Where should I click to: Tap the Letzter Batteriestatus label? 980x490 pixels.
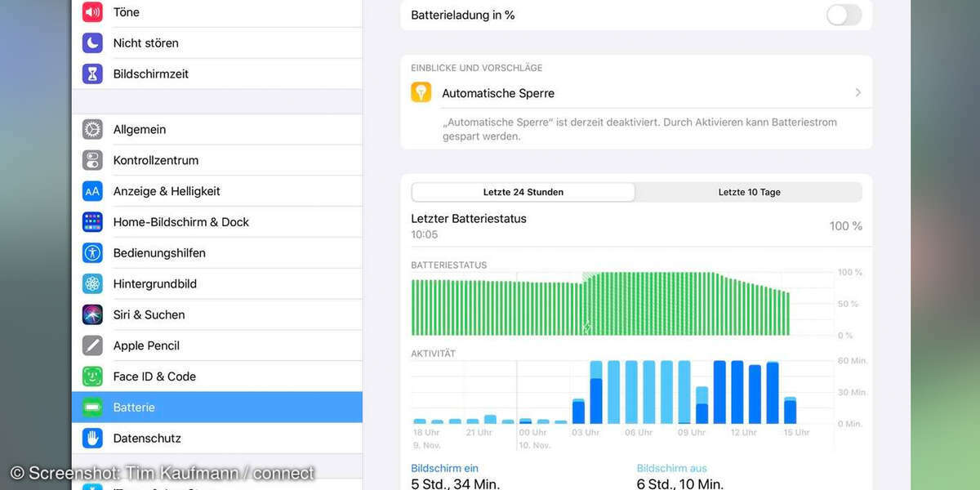(469, 219)
